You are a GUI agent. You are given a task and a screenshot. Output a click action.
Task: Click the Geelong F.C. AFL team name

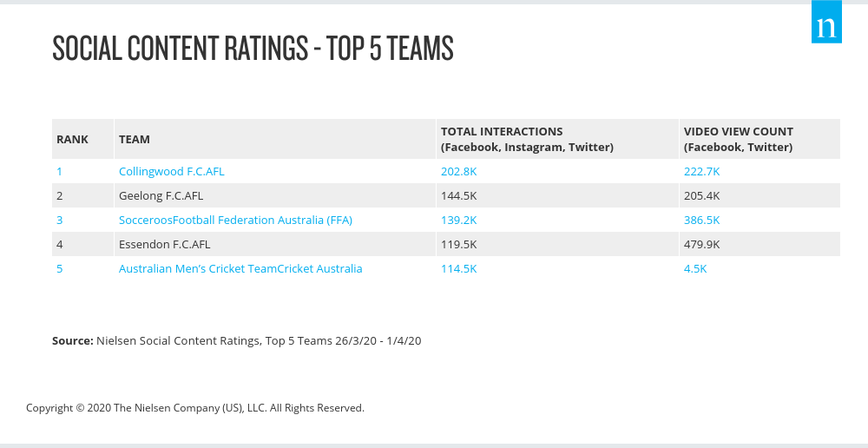coord(161,195)
